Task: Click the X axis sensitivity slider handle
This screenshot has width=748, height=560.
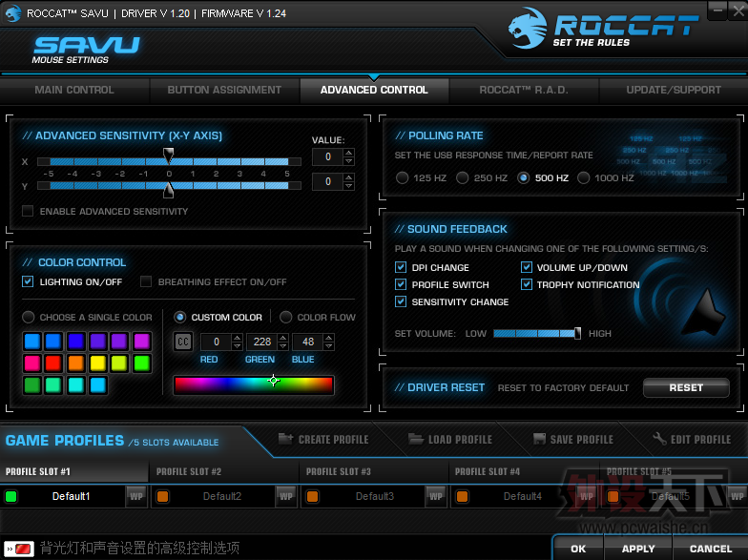Action: point(168,155)
